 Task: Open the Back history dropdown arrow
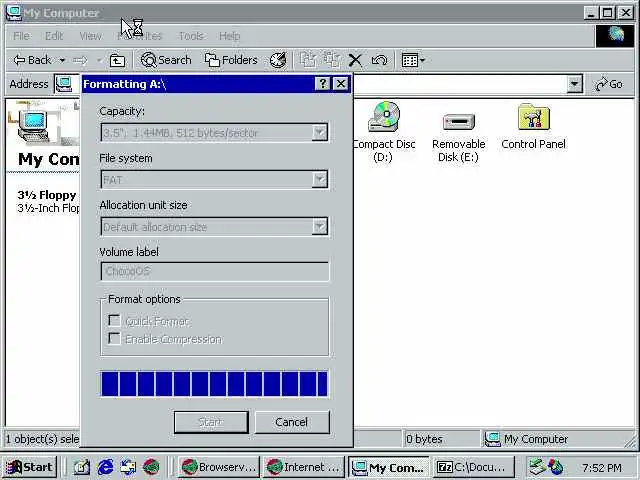tap(62, 60)
